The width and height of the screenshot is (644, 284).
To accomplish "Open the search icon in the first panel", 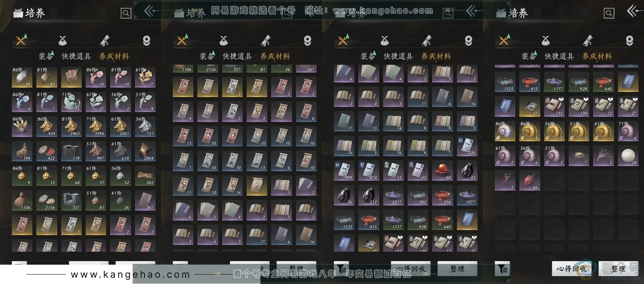I will coord(126,13).
